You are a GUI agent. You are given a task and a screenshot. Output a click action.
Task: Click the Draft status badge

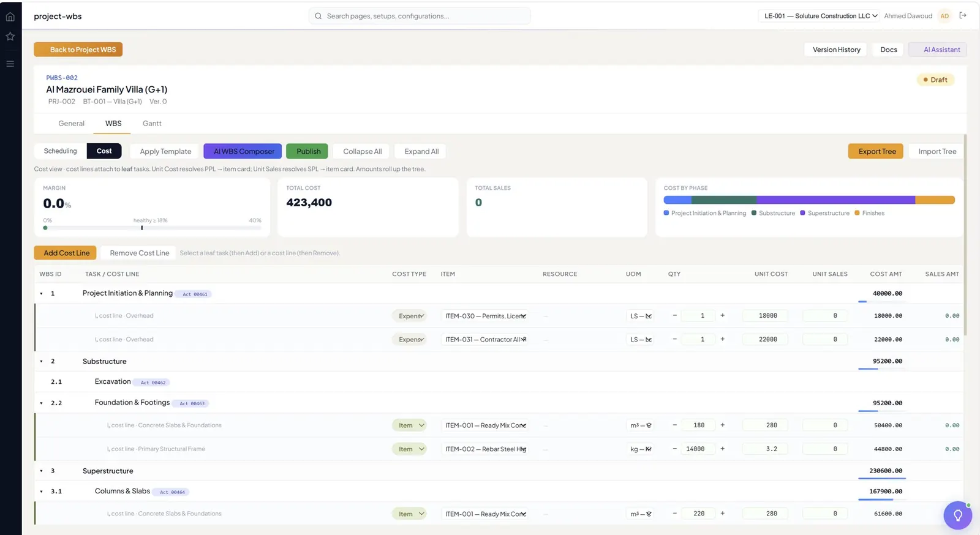pos(935,80)
